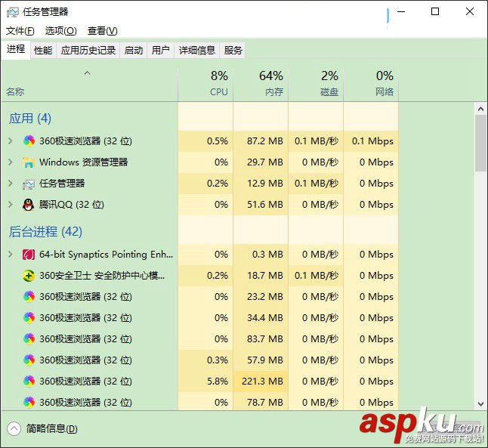Minimize the Task Manager window
The image size is (488, 448).
(x=401, y=12)
